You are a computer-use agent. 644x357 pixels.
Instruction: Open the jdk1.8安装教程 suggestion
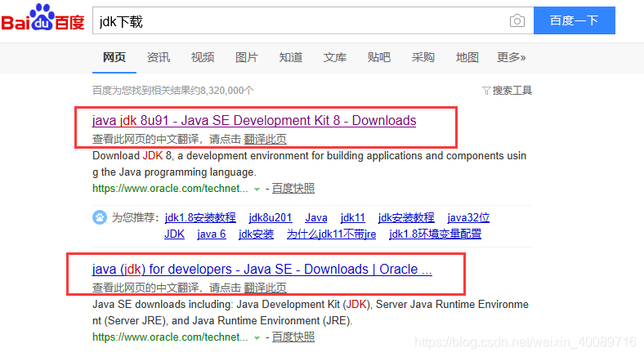pos(200,217)
